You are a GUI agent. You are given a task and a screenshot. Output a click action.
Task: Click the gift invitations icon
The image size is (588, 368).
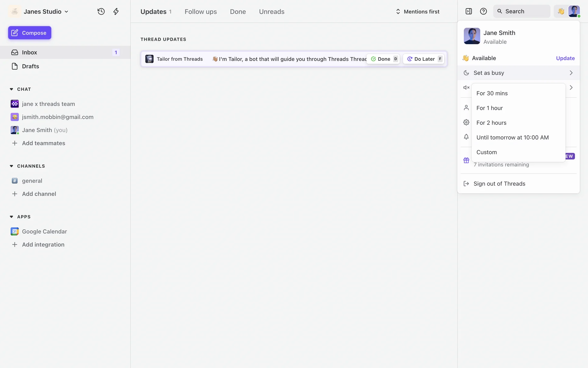coord(466,160)
